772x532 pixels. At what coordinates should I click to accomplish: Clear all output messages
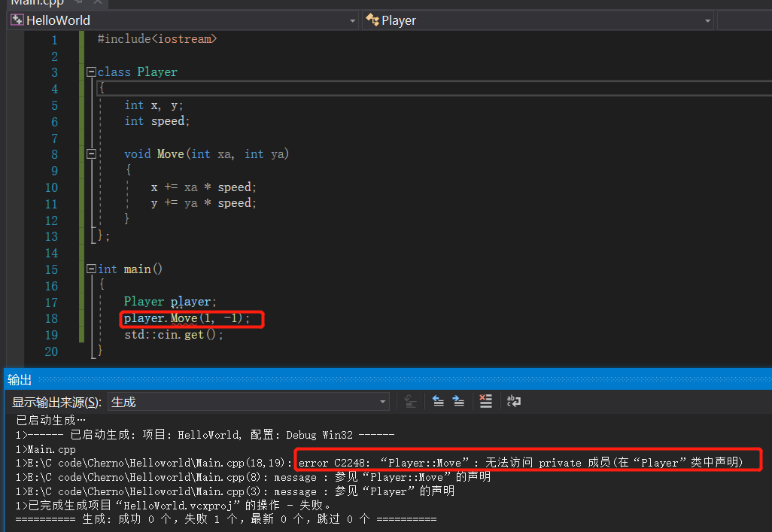[x=485, y=401]
